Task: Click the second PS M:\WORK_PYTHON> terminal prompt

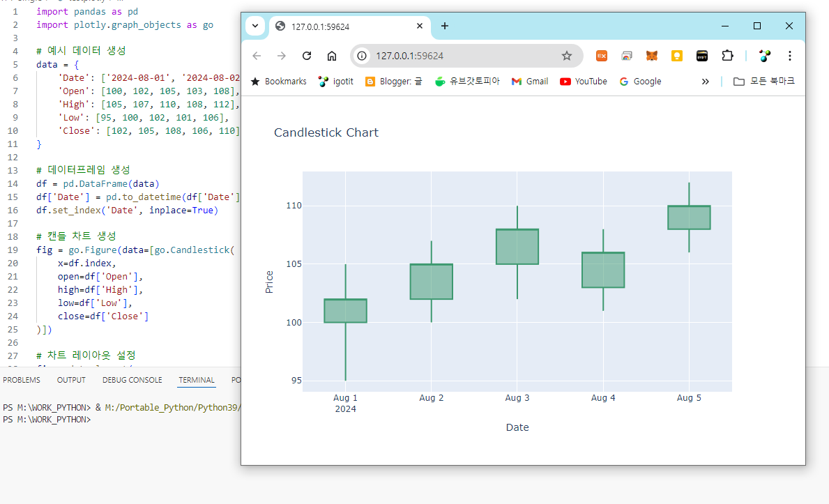Action: [x=47, y=420]
